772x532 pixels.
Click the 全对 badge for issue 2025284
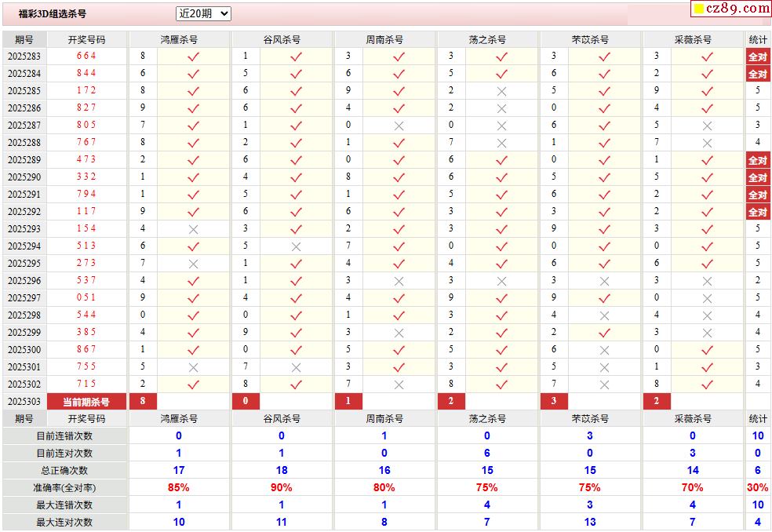tap(758, 74)
